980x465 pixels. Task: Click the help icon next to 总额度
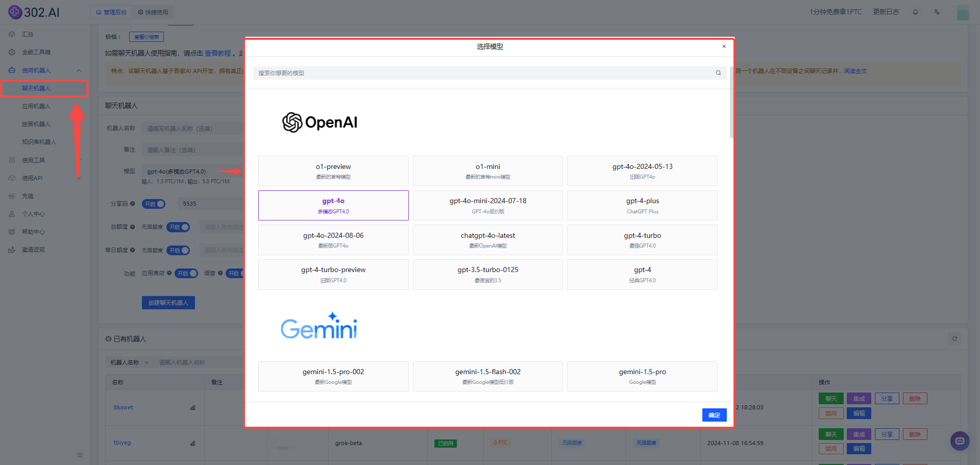pos(133,227)
